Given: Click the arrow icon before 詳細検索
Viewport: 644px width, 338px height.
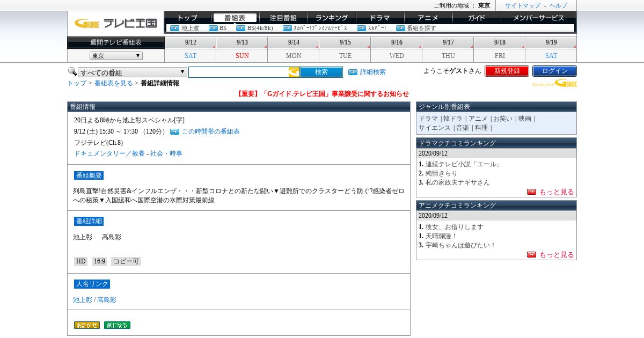Looking at the screenshot, I should [353, 72].
